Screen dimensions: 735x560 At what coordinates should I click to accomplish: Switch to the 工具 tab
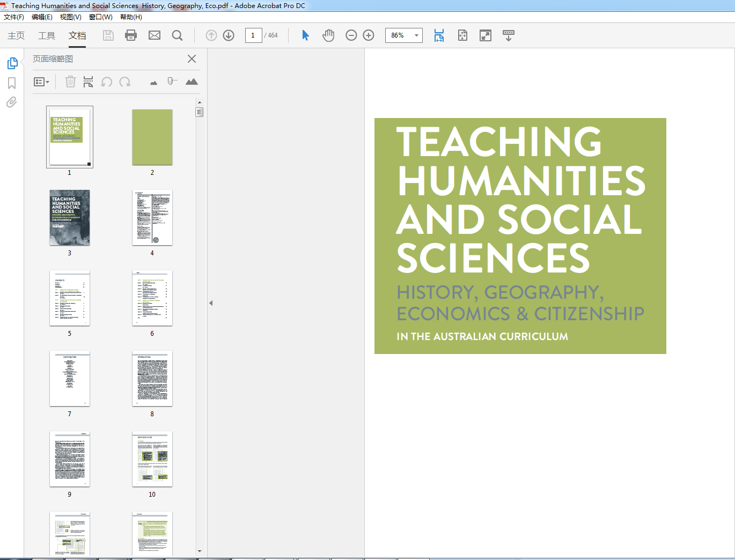point(47,35)
